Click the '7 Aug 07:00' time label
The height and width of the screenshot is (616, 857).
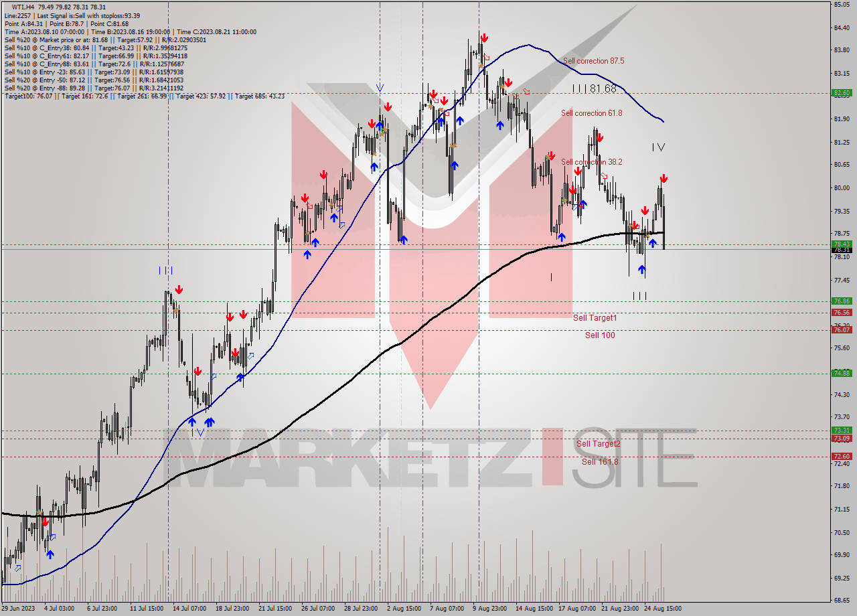tap(447, 609)
